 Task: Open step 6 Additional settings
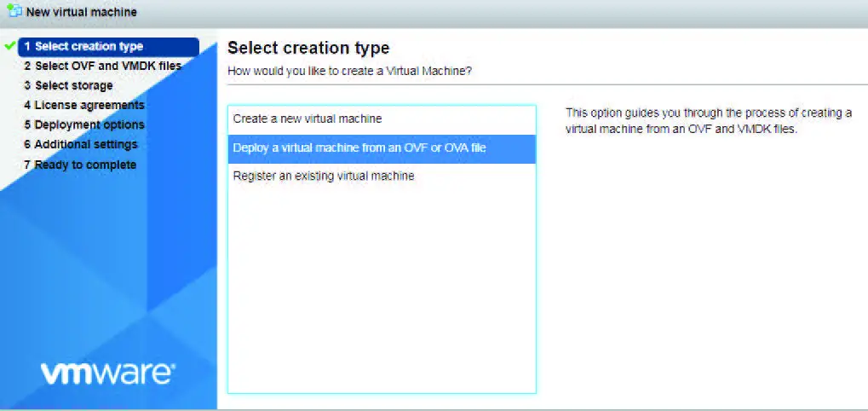tap(80, 145)
